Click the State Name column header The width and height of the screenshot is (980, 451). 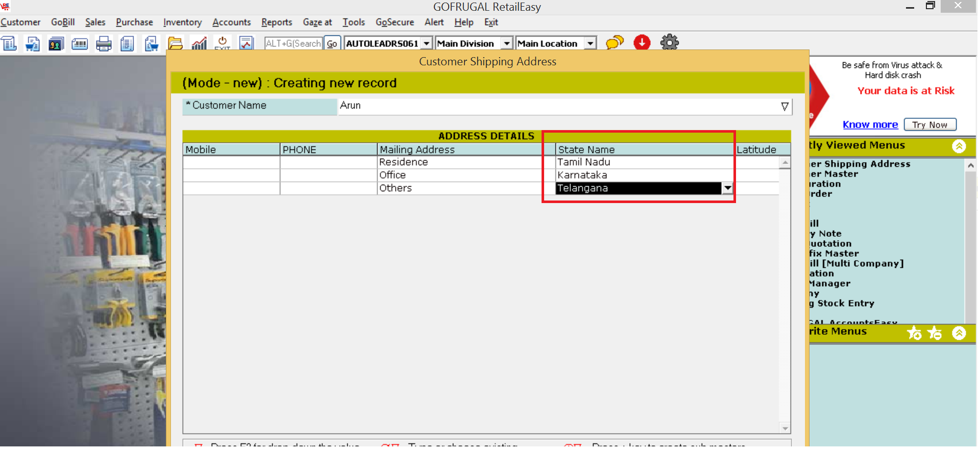645,150
